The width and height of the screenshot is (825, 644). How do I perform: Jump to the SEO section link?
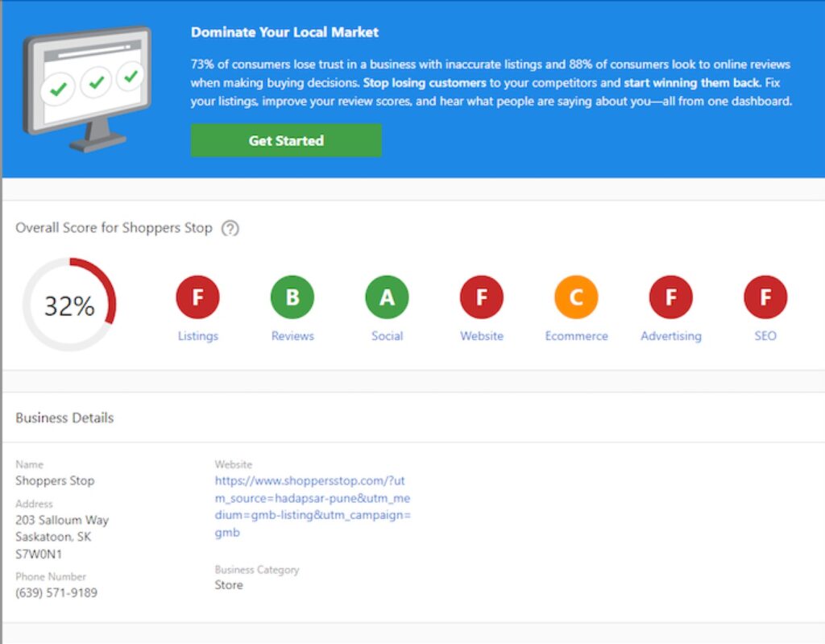point(765,336)
